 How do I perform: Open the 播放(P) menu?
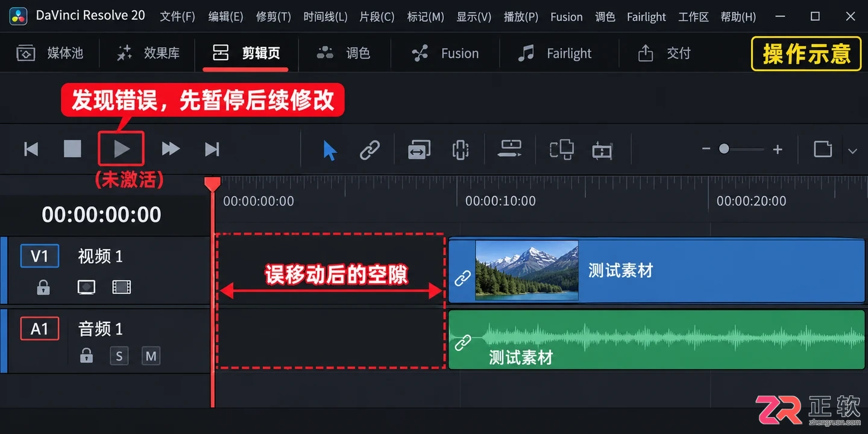pos(521,17)
